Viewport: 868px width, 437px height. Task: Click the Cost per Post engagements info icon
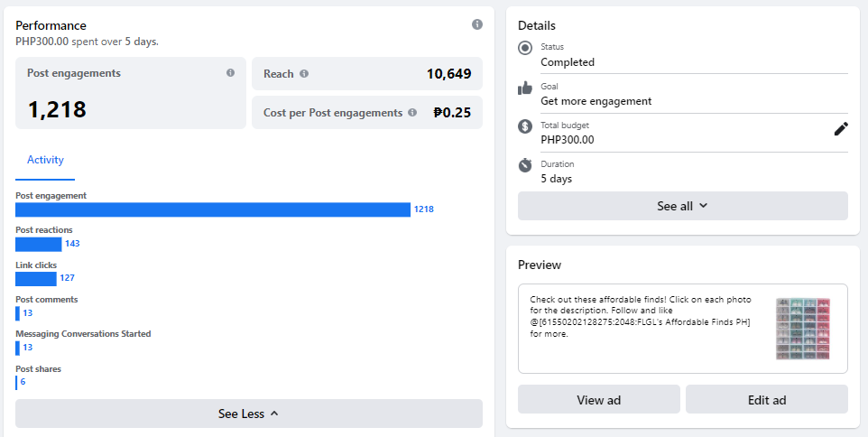(x=412, y=113)
